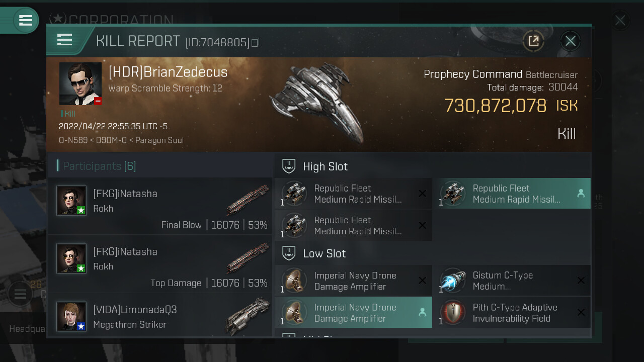Screen dimensions: 644x362
Task: Close the Kill Report window
Action: click(x=570, y=41)
